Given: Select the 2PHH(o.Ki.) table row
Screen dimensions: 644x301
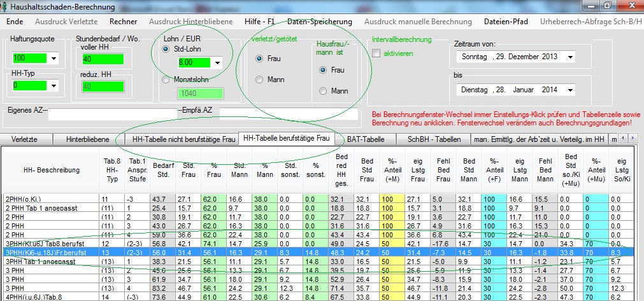Looking at the screenshot, I should tap(51, 199).
